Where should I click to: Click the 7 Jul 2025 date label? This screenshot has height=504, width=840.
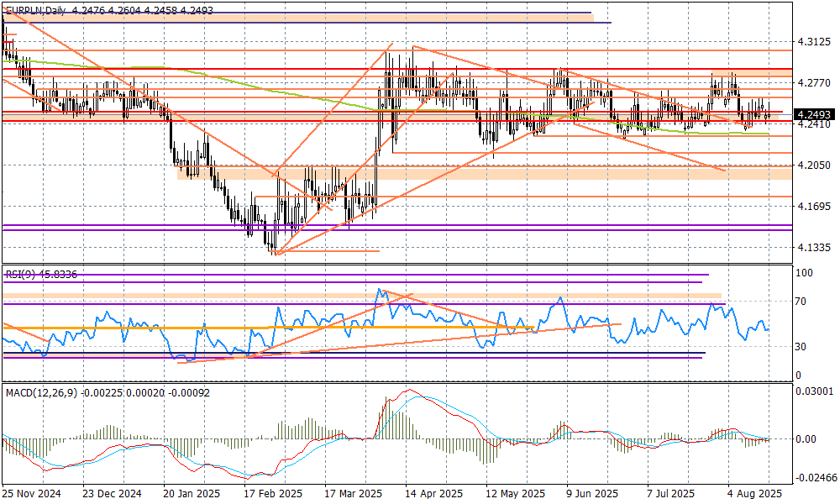[x=670, y=494]
